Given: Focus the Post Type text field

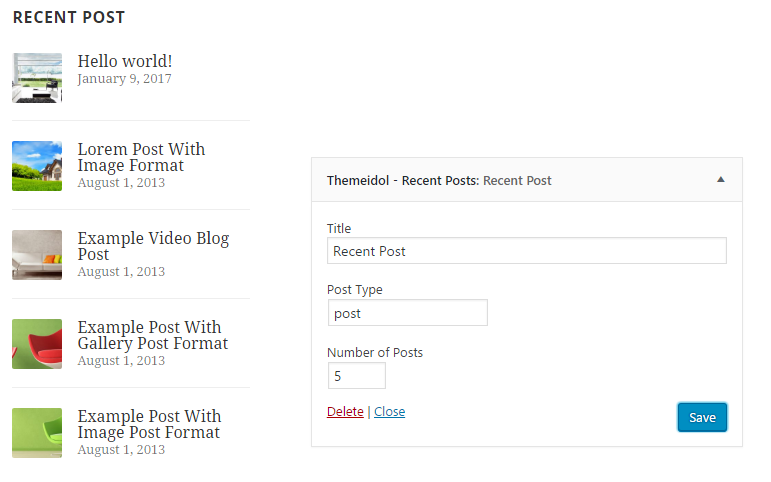Looking at the screenshot, I should (x=407, y=313).
